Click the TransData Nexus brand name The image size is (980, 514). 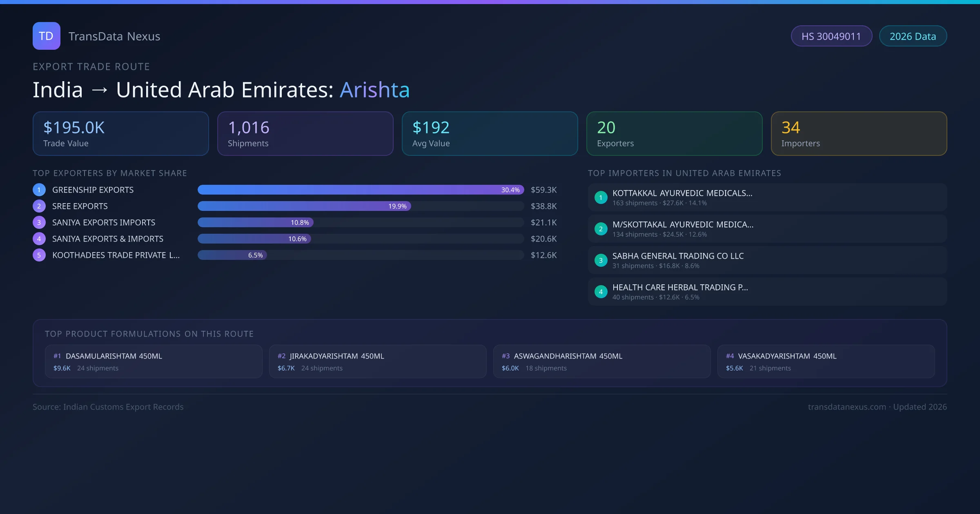114,36
